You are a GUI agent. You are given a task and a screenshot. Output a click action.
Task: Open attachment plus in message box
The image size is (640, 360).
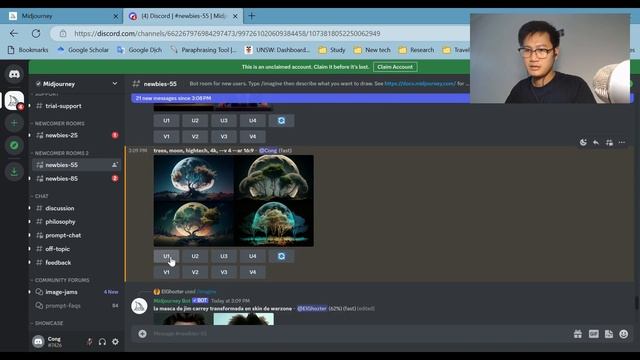142,334
